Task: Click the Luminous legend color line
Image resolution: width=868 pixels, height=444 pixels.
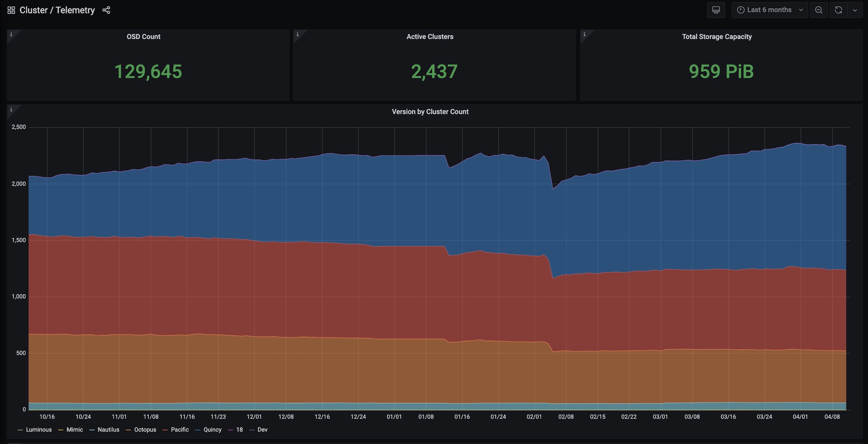Action: click(20, 430)
